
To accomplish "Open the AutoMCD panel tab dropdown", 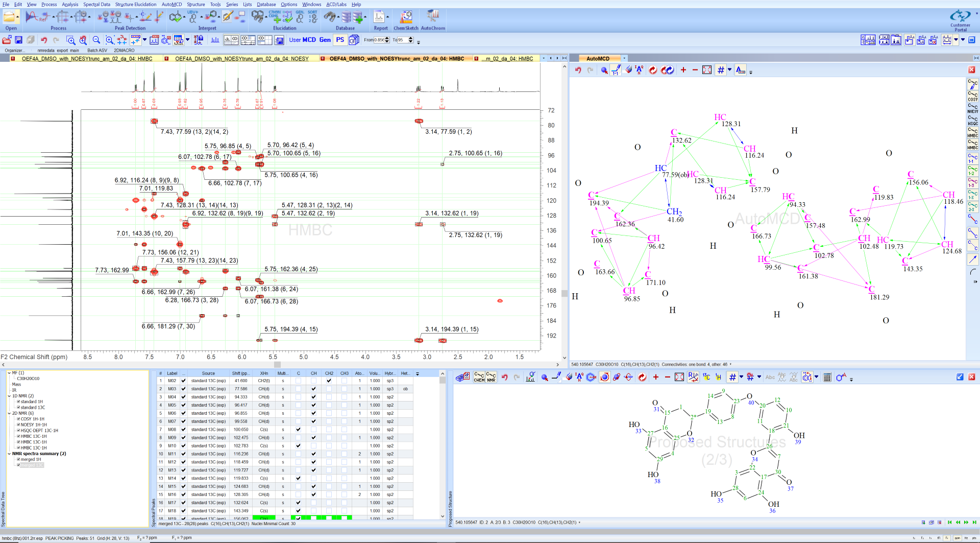I will [x=624, y=59].
